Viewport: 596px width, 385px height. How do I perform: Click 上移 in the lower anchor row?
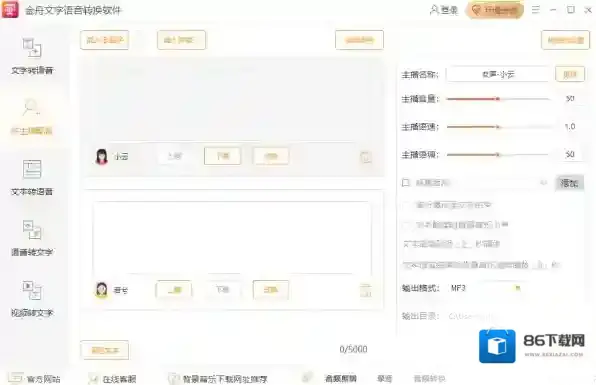point(174,290)
